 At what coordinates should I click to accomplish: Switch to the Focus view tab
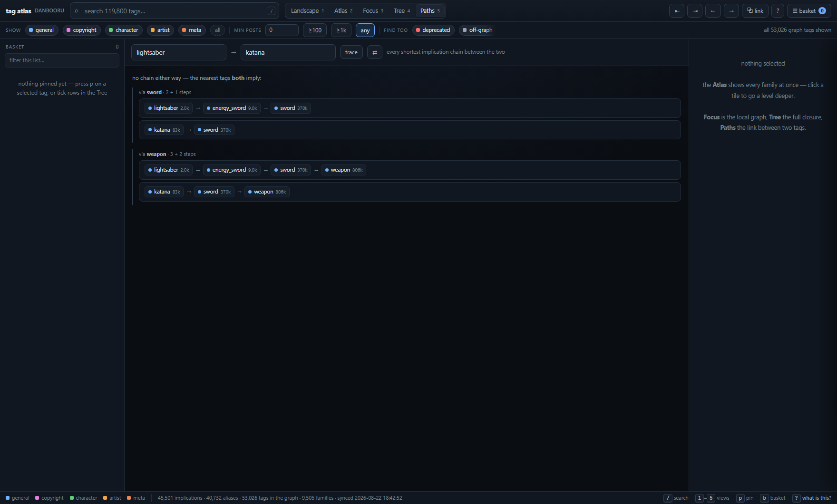pyautogui.click(x=373, y=11)
